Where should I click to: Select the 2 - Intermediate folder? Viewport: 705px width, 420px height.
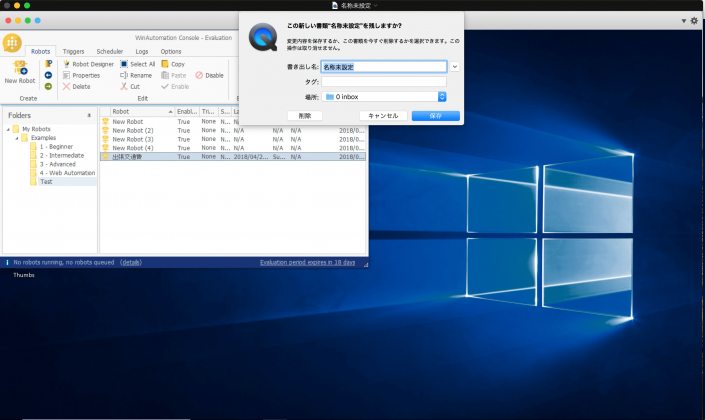[62, 155]
